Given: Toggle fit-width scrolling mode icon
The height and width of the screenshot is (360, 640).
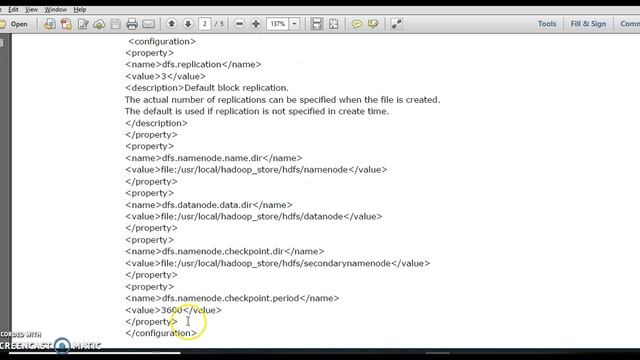Looking at the screenshot, I should pos(317,24).
